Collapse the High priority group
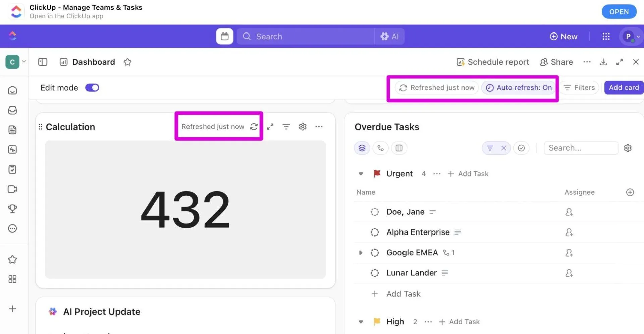 point(361,322)
